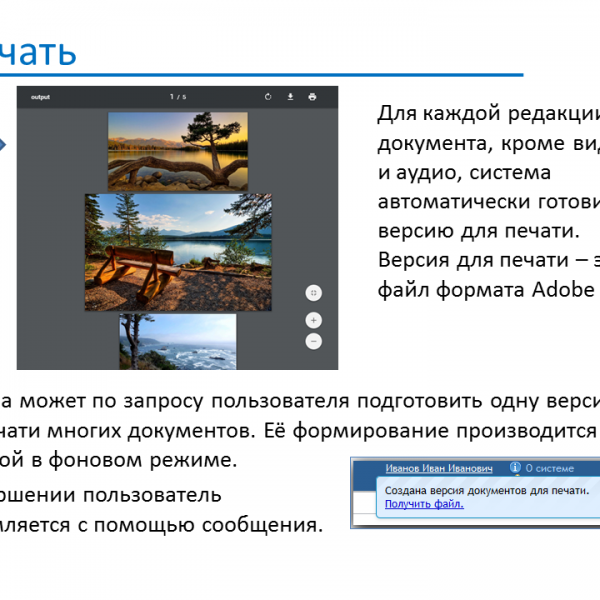Screen dimensions: 600x600
Task: Open the 'О системе' menu item
Action: click(548, 467)
